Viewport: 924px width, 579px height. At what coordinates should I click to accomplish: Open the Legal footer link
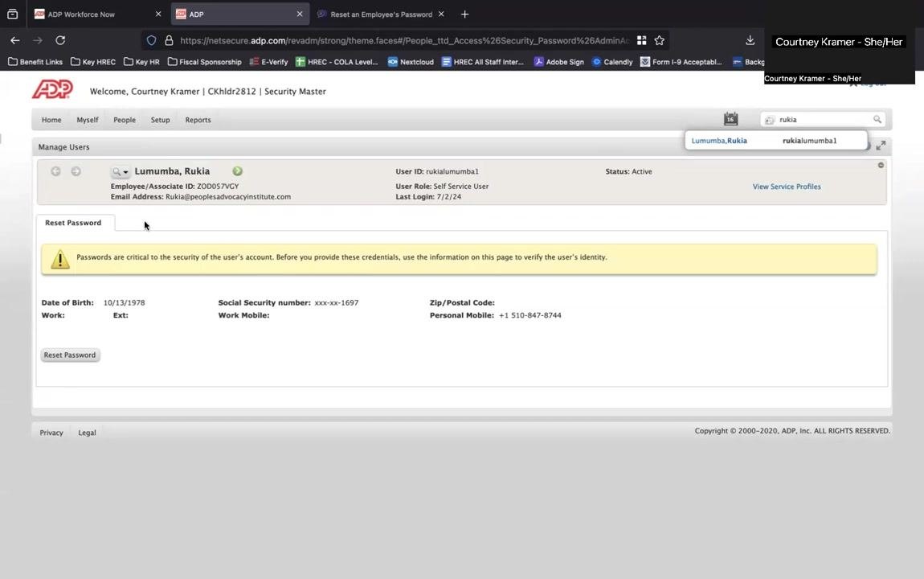point(88,433)
